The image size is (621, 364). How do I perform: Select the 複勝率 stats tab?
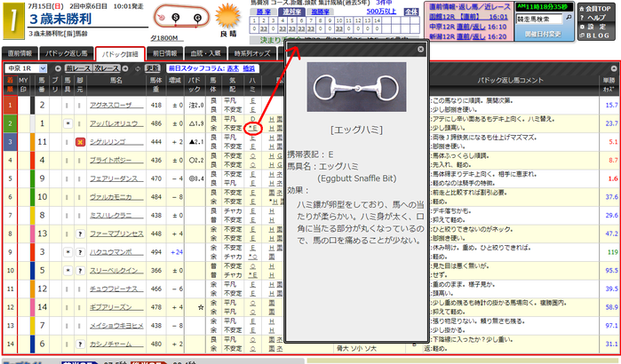[320, 12]
